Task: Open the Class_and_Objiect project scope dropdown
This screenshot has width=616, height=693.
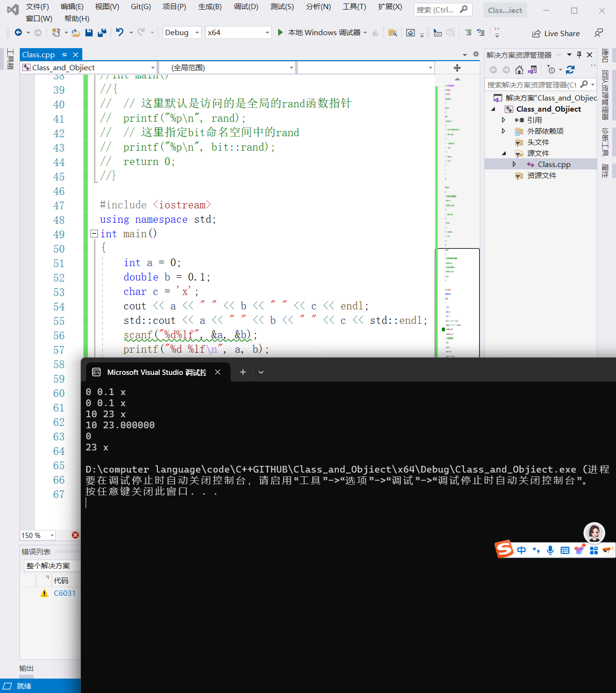Action: [89, 68]
